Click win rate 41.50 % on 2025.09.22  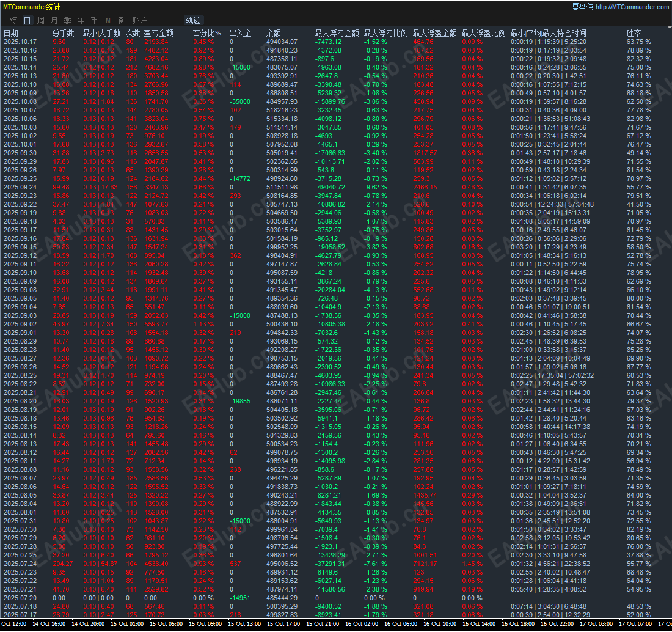point(638,205)
